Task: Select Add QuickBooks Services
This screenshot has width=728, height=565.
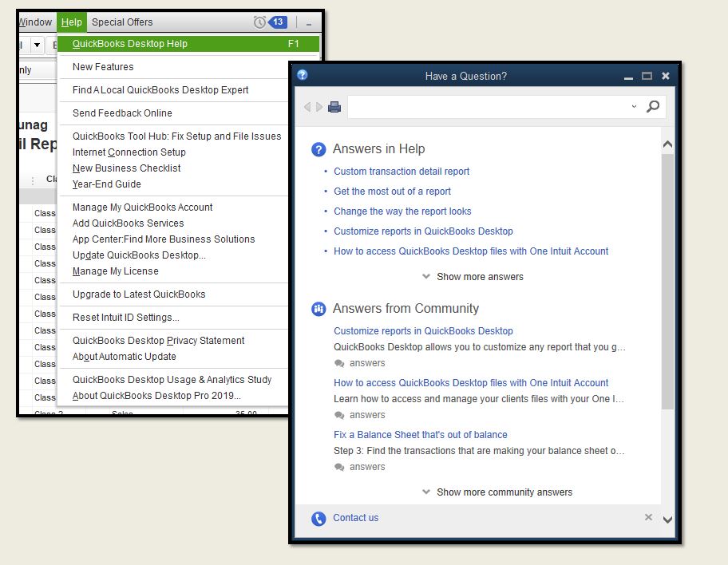Action: [x=129, y=223]
